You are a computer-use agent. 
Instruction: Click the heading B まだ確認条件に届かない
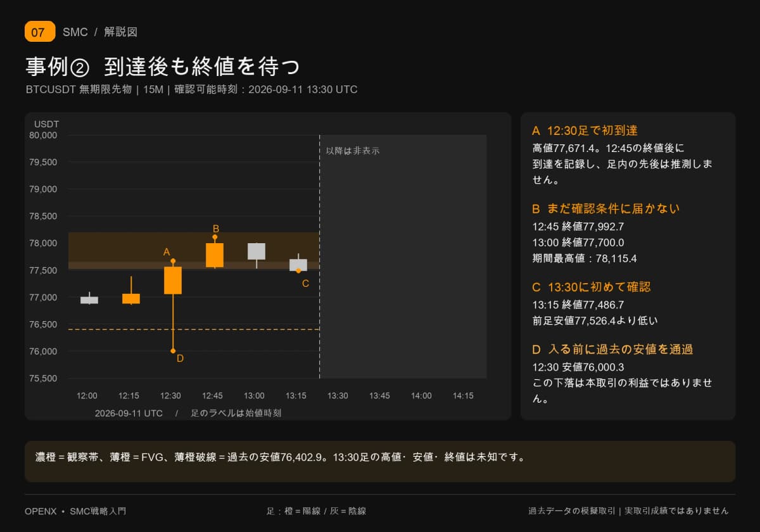[606, 208]
